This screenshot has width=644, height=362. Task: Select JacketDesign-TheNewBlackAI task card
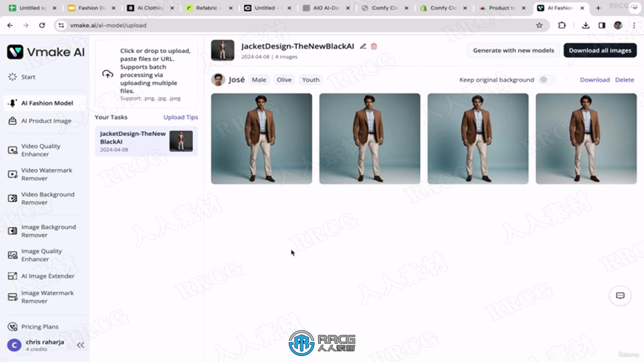pyautogui.click(x=146, y=141)
